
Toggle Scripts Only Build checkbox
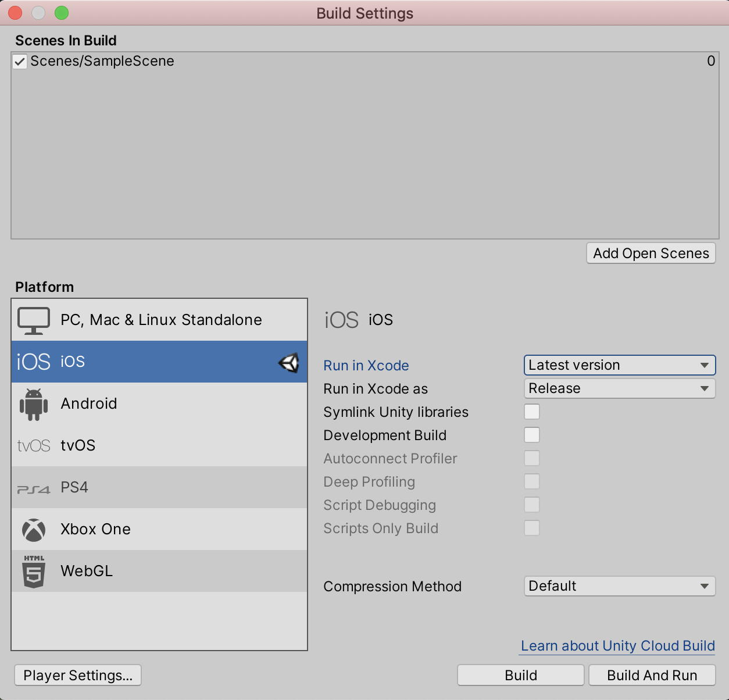[532, 528]
